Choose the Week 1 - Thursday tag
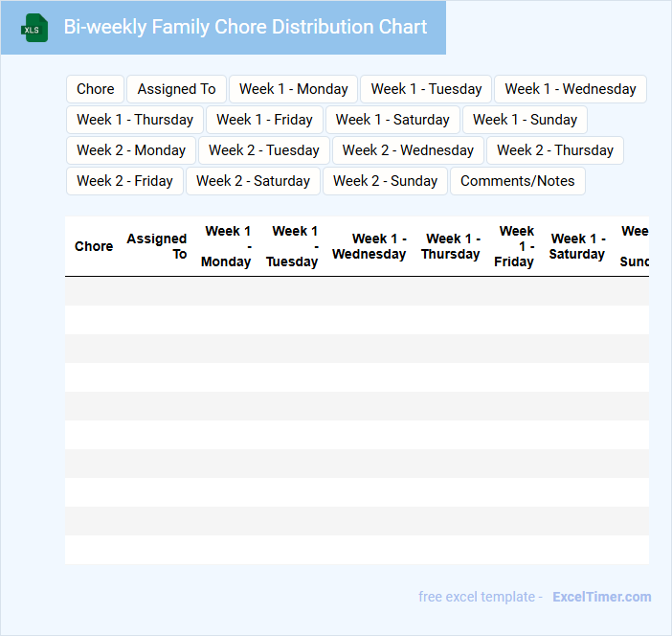The width and height of the screenshot is (672, 636). (135, 120)
